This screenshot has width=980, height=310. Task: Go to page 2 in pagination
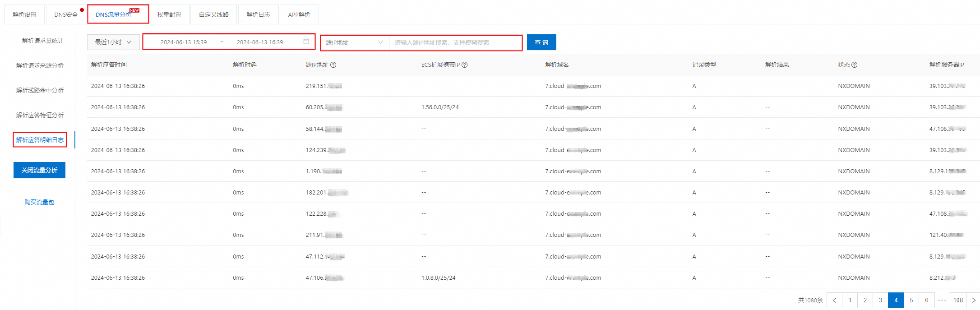[865, 300]
